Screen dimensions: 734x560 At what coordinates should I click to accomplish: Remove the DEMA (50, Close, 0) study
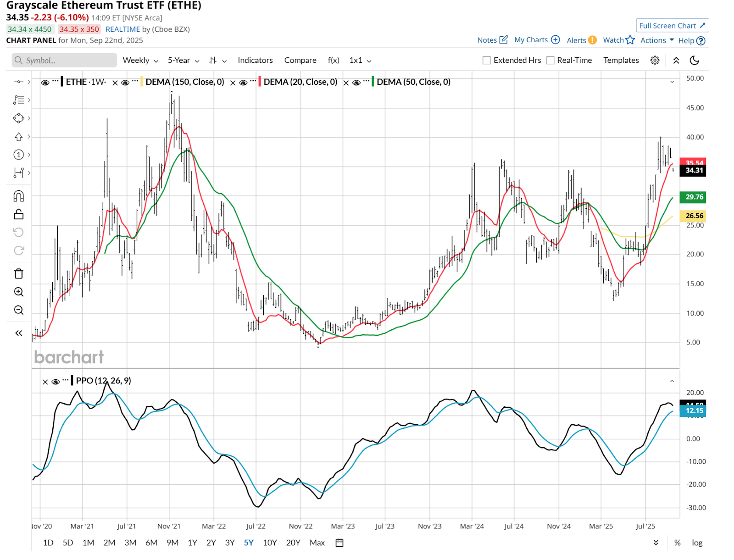point(346,83)
